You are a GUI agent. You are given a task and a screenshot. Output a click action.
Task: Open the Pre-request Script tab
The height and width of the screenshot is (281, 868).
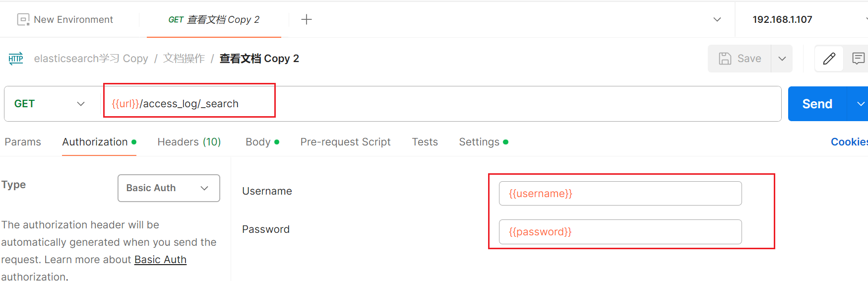[x=345, y=142]
